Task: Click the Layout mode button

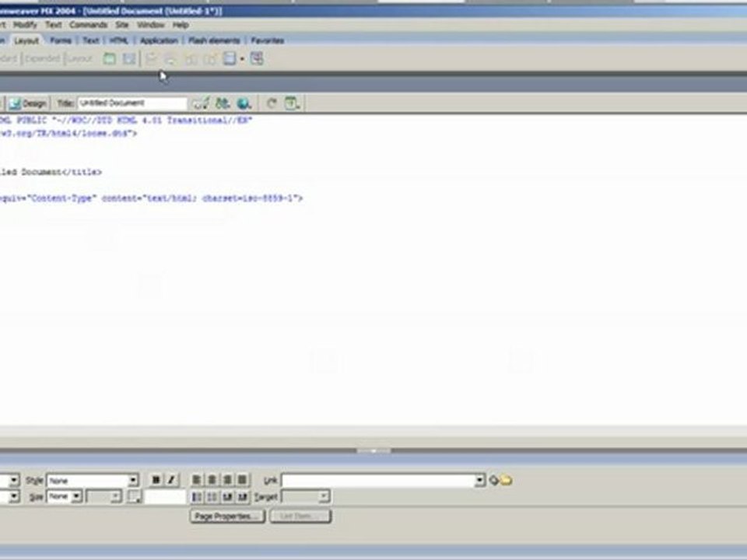Action: pyautogui.click(x=79, y=59)
